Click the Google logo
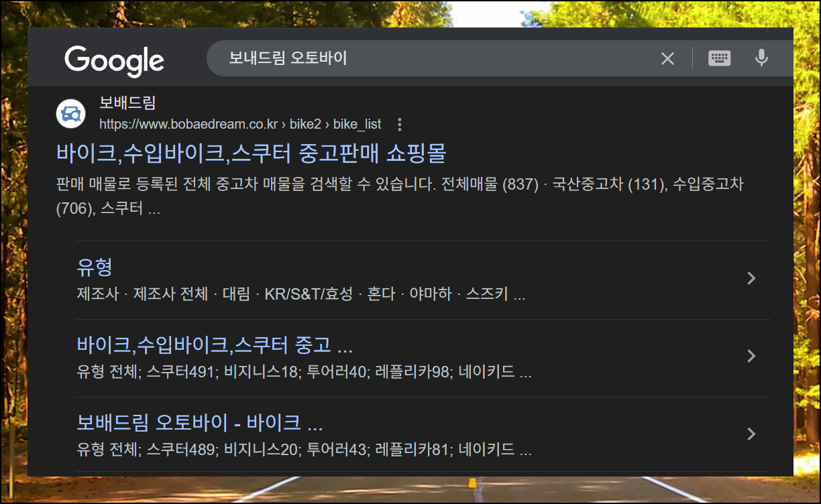Image resolution: width=821 pixels, height=504 pixels. coord(115,60)
